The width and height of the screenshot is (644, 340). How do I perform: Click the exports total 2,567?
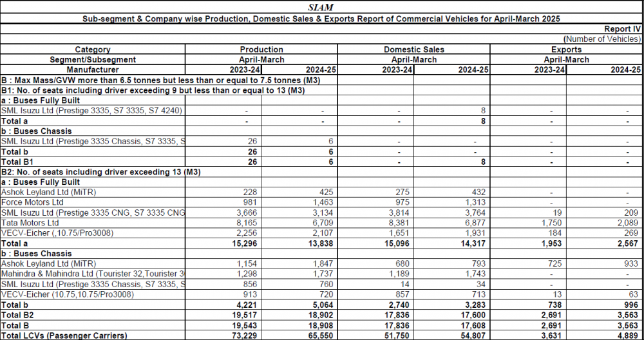coord(628,243)
